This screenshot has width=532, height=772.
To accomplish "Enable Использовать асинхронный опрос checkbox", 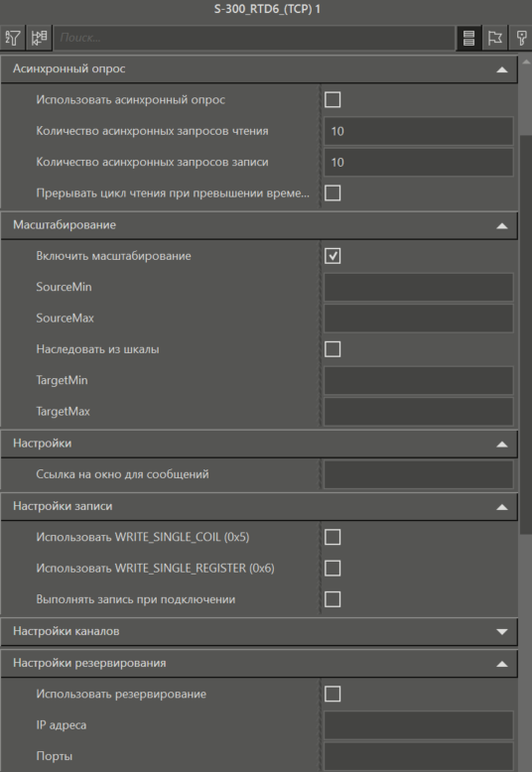I will click(x=332, y=100).
